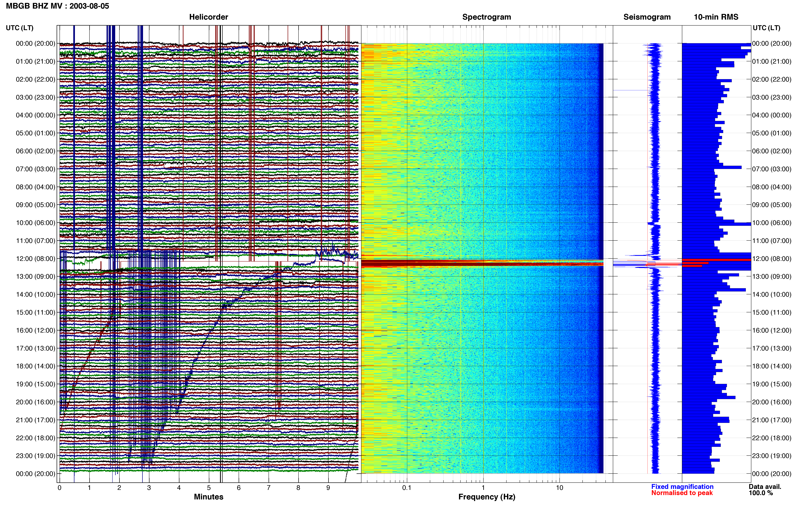Click the left 07:00 (03:00) time label
The height and width of the screenshot is (508, 812).
pos(36,169)
